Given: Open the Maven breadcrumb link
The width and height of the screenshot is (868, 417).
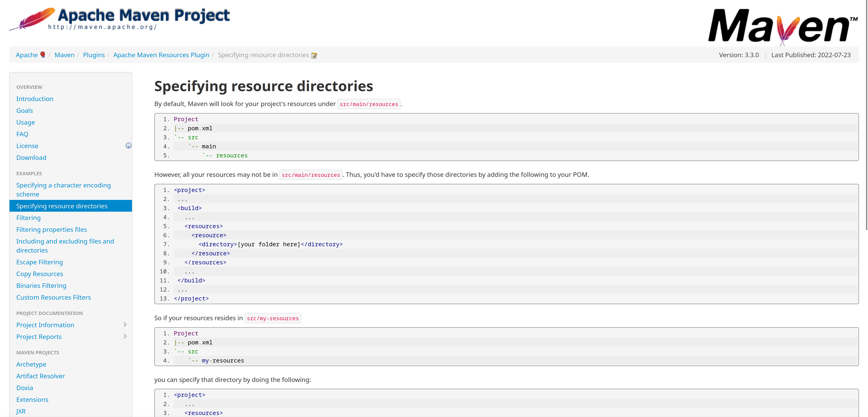Looking at the screenshot, I should (x=64, y=55).
